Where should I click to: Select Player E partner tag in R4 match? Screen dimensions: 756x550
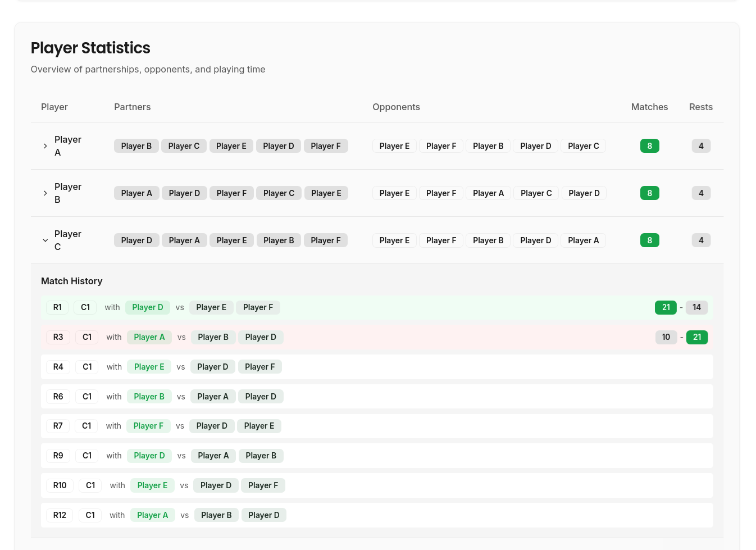click(x=149, y=367)
